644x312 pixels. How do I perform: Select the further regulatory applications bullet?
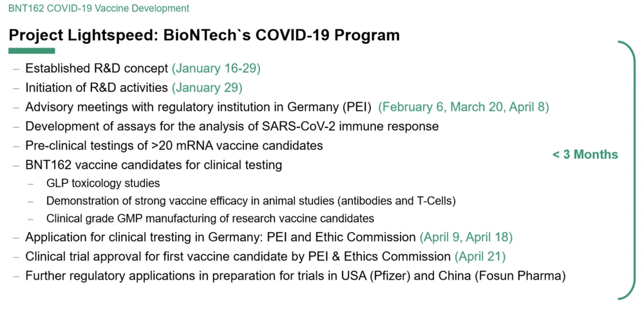click(295, 276)
